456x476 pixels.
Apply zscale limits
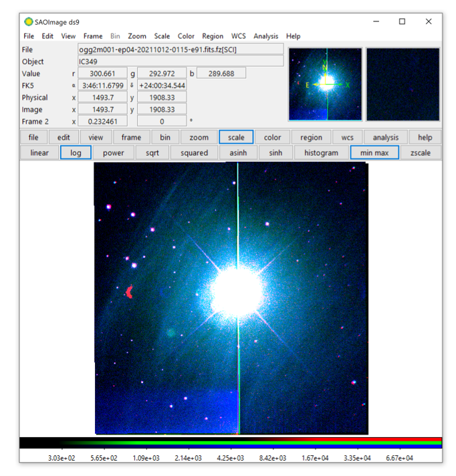point(421,152)
